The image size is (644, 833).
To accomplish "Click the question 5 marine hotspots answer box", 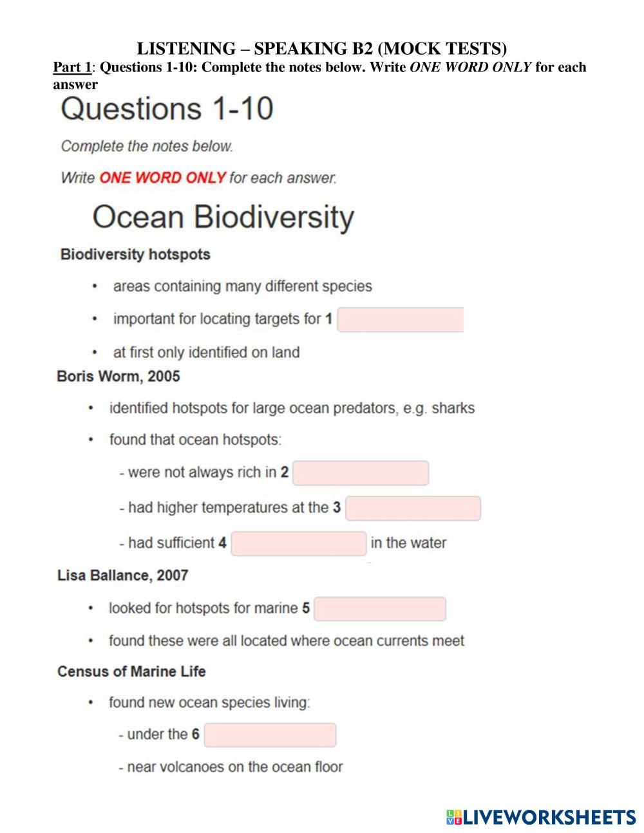I will point(380,609).
